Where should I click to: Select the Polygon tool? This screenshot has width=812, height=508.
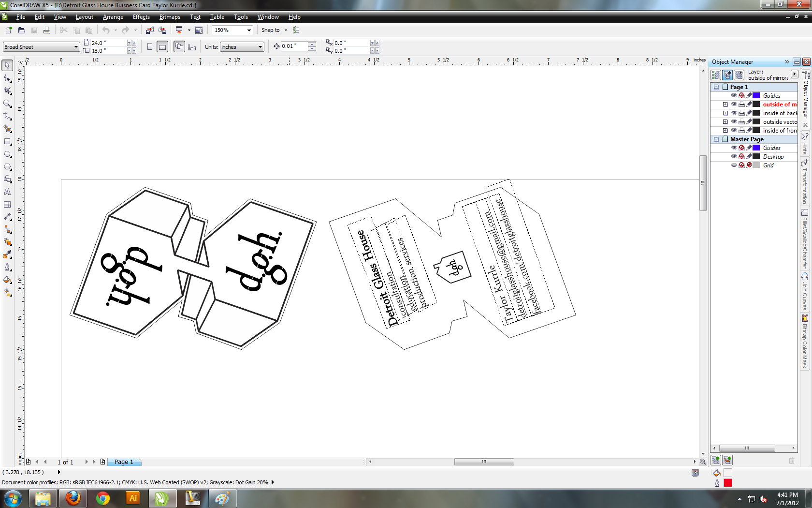coord(7,166)
